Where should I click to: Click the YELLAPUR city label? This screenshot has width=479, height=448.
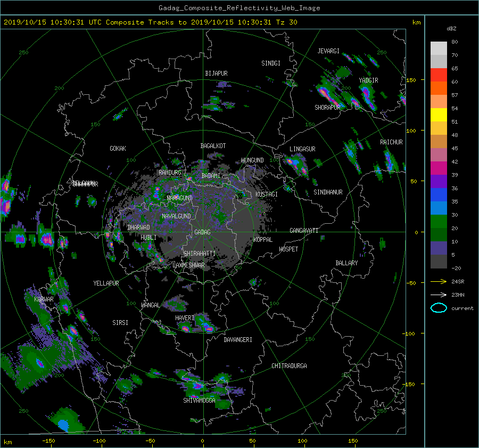(x=106, y=283)
